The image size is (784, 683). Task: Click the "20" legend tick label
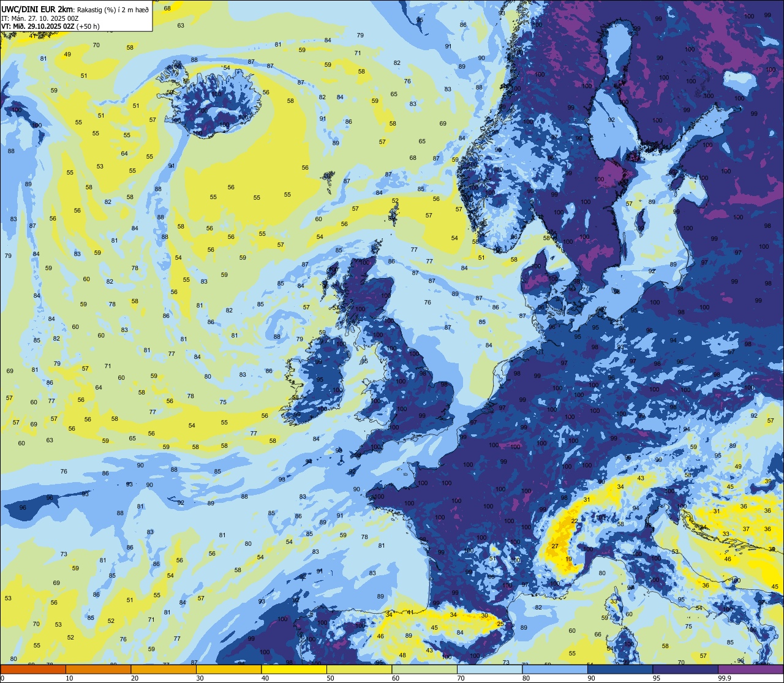pos(135,678)
